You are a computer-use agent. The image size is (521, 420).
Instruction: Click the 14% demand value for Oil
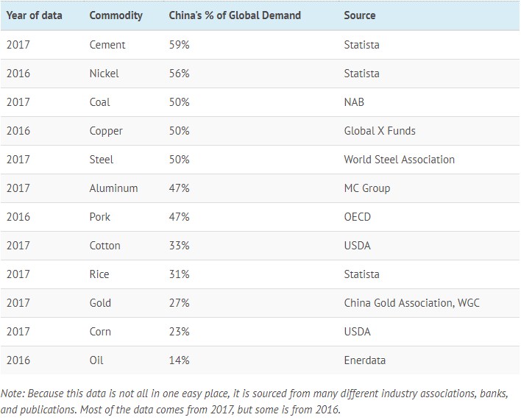[180, 360]
